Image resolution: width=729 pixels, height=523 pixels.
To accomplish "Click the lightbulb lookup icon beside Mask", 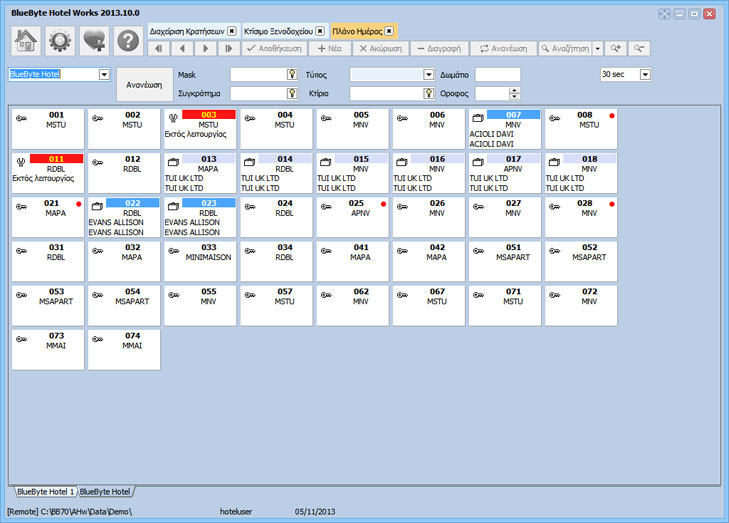I will (294, 75).
